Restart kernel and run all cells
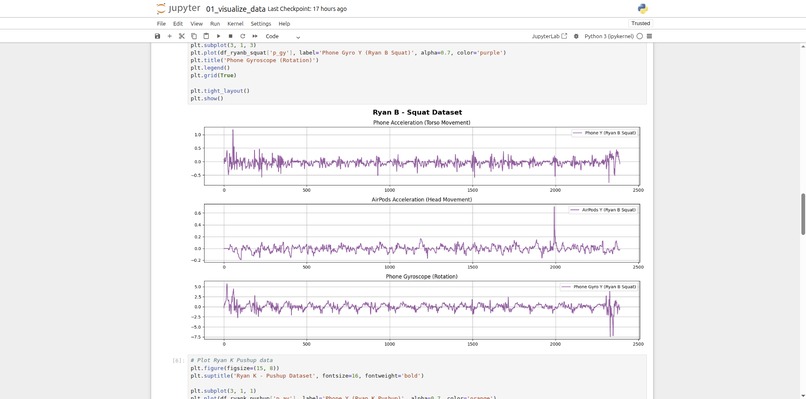This screenshot has height=399, width=806. click(x=254, y=37)
